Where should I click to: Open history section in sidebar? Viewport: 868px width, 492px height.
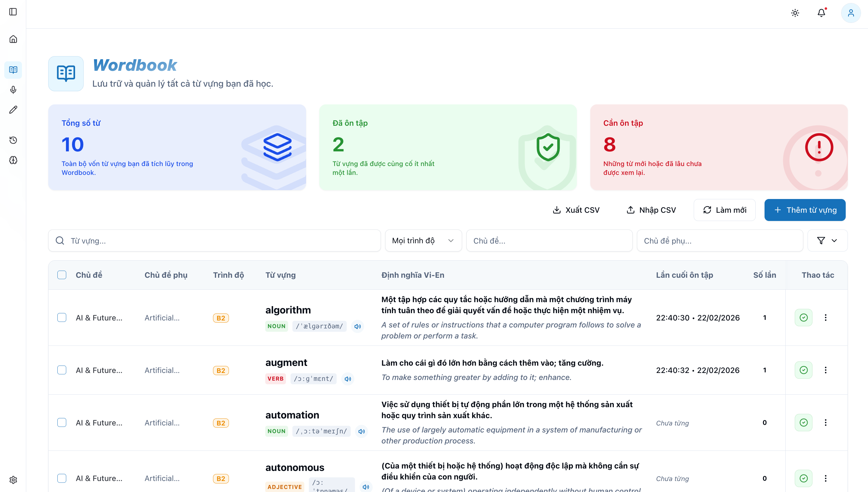pyautogui.click(x=13, y=140)
